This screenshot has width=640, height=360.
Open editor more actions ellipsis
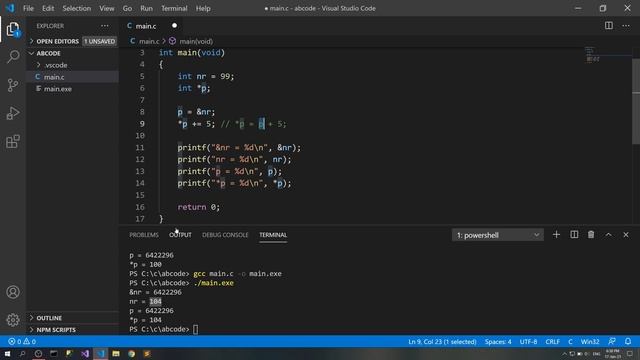(x=626, y=26)
